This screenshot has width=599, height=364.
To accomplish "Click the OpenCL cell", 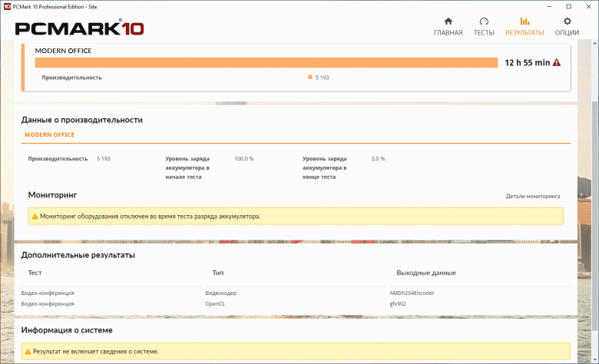I will 215,304.
